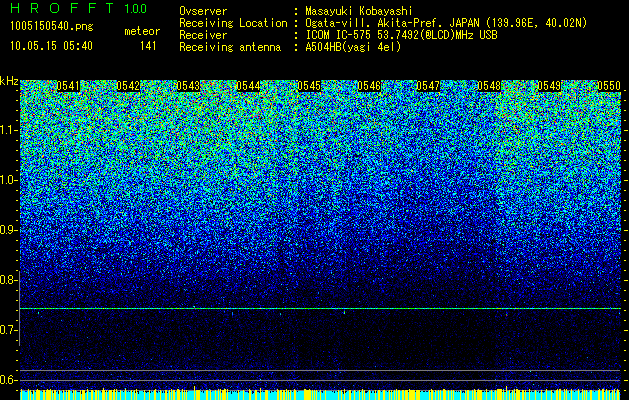Screen dimensions: 629x400
Task: Click the 0.6 frequency axis label
Action: point(9,380)
